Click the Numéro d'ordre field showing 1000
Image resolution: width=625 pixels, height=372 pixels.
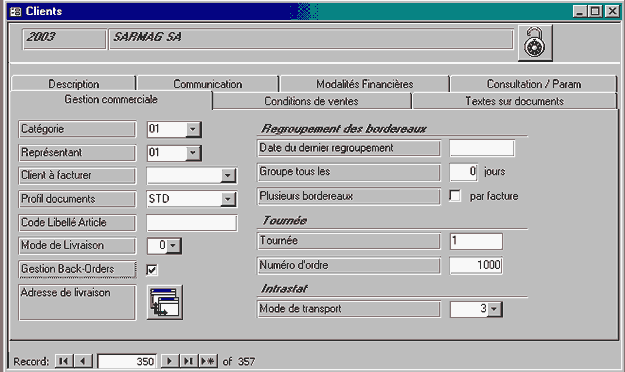click(476, 265)
